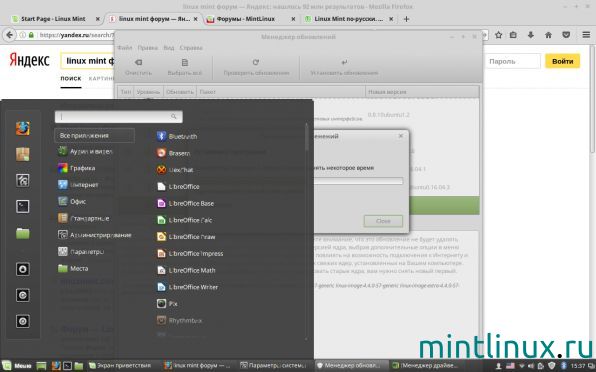The height and width of the screenshot is (372, 596).
Task: Click the Lock Screen icon in menu sidebar
Action: 22,269
